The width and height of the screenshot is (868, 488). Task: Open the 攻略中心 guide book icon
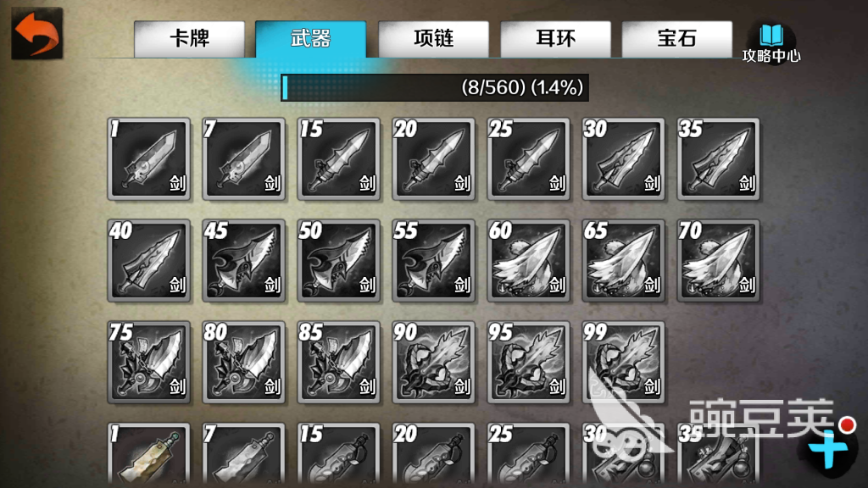click(771, 42)
